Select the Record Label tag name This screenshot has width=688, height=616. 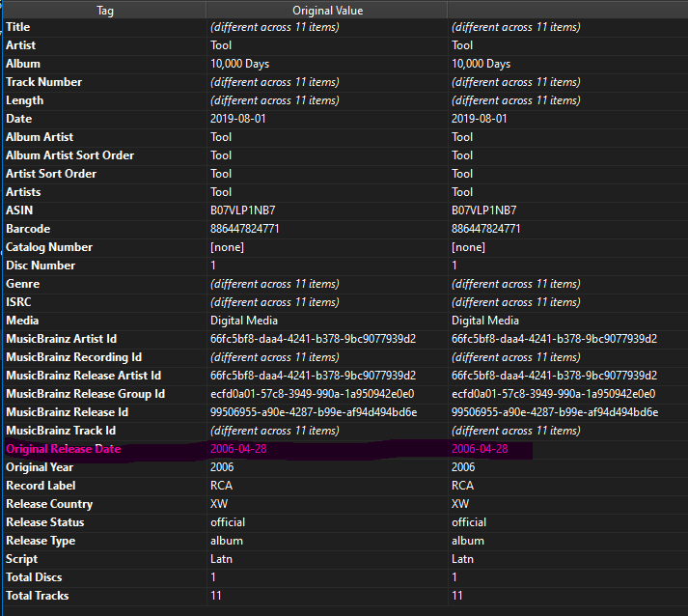tap(41, 486)
